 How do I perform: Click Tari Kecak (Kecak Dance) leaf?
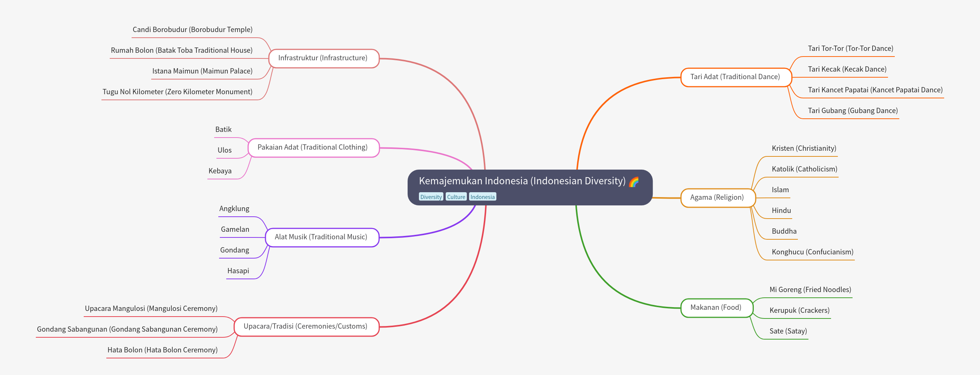pyautogui.click(x=847, y=69)
